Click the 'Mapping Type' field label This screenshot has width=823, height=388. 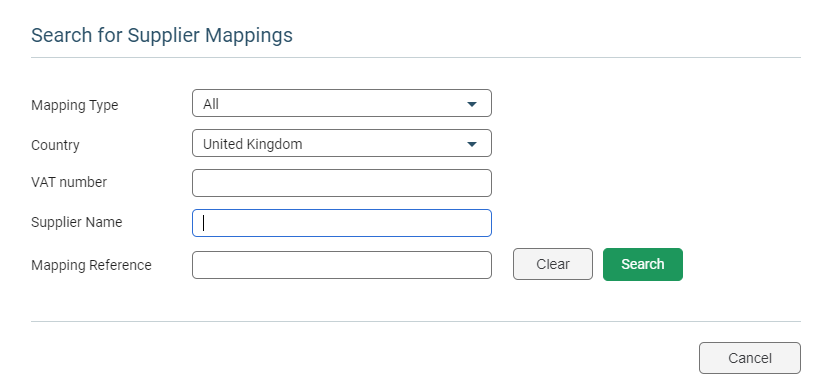[x=75, y=105]
